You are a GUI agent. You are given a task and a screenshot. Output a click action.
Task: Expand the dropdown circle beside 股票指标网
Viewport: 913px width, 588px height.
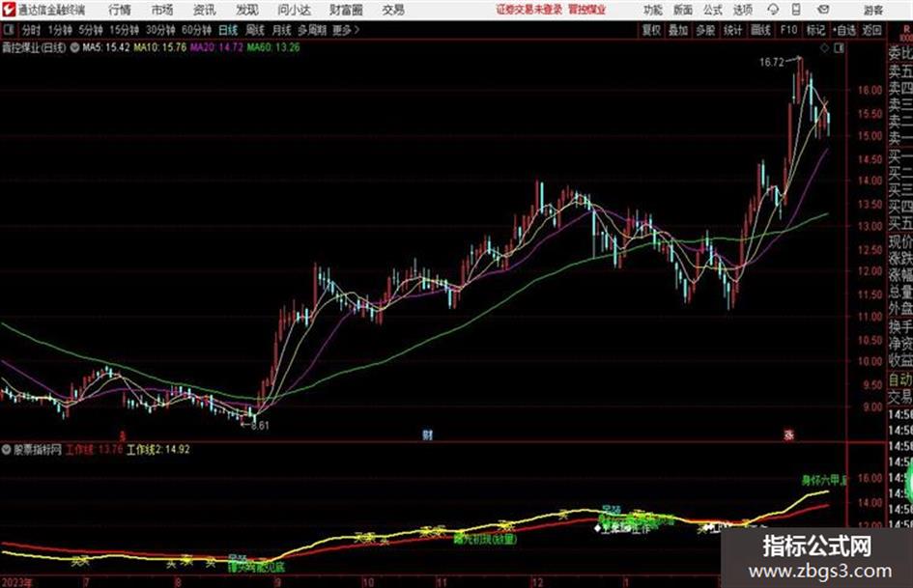click(7, 449)
